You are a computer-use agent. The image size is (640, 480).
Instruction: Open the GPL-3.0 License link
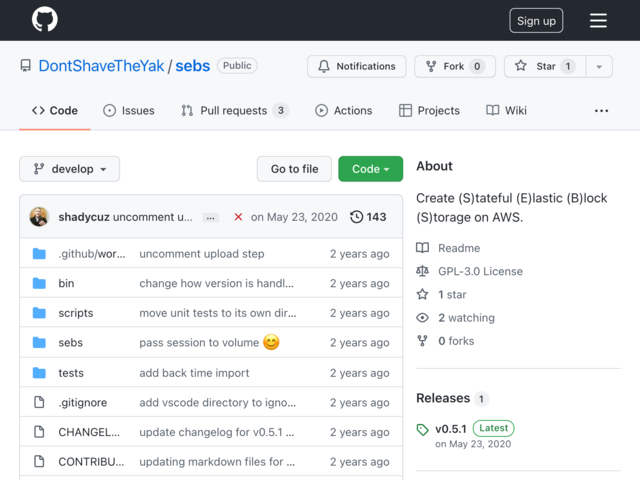tap(480, 271)
